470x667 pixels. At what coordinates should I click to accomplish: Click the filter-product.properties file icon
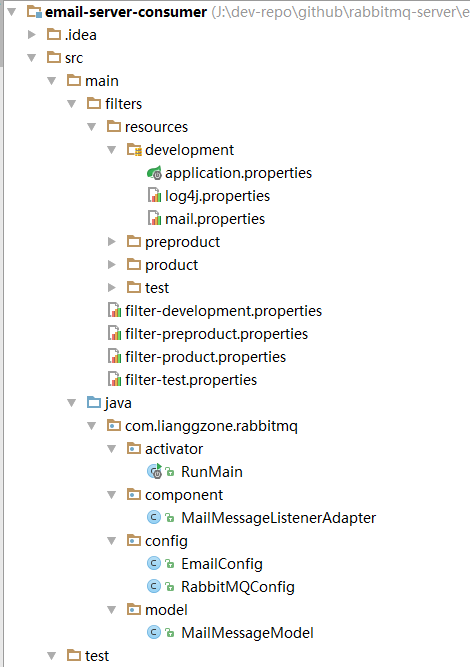pos(114,356)
